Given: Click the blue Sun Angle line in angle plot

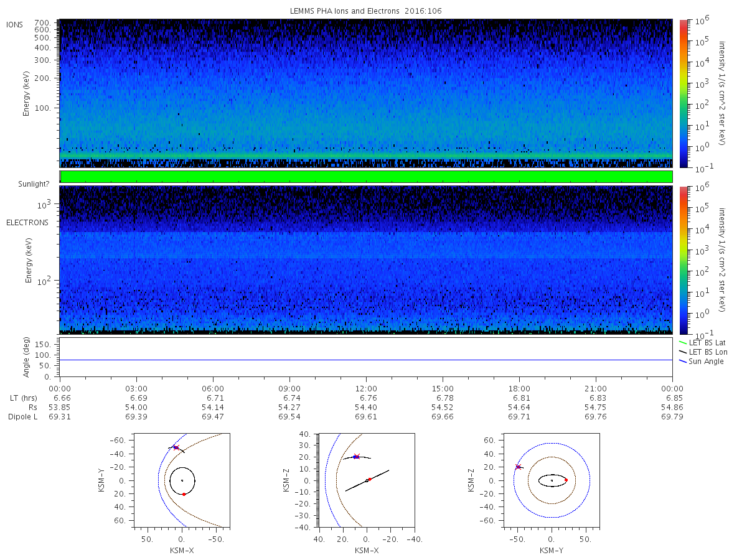Looking at the screenshot, I should tap(366, 360).
